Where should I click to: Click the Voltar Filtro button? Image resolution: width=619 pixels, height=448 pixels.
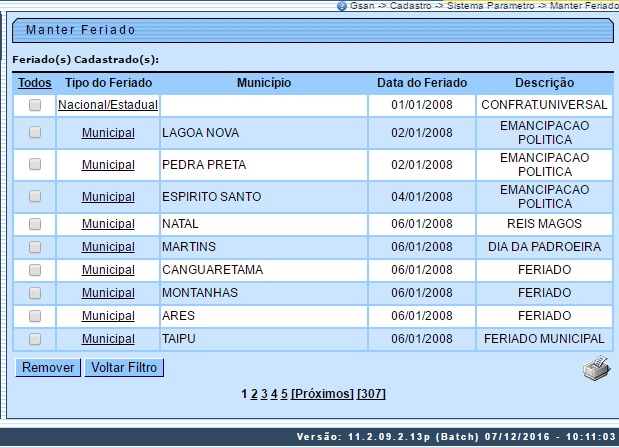(124, 367)
